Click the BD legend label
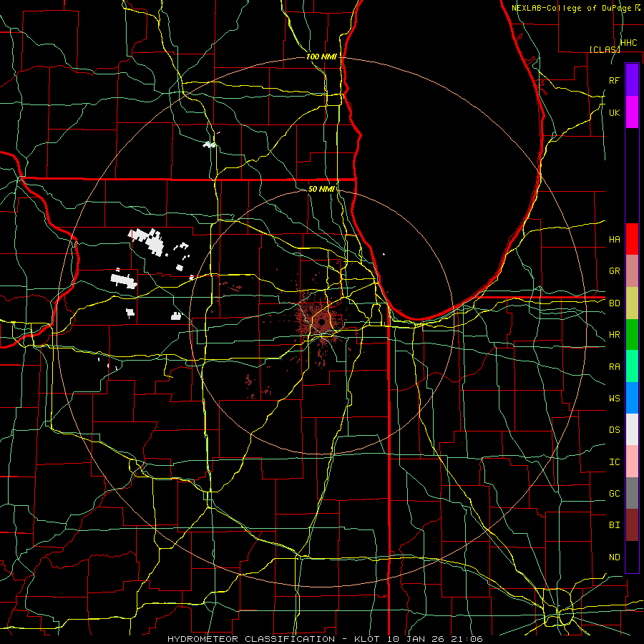644x644 pixels. 614,303
